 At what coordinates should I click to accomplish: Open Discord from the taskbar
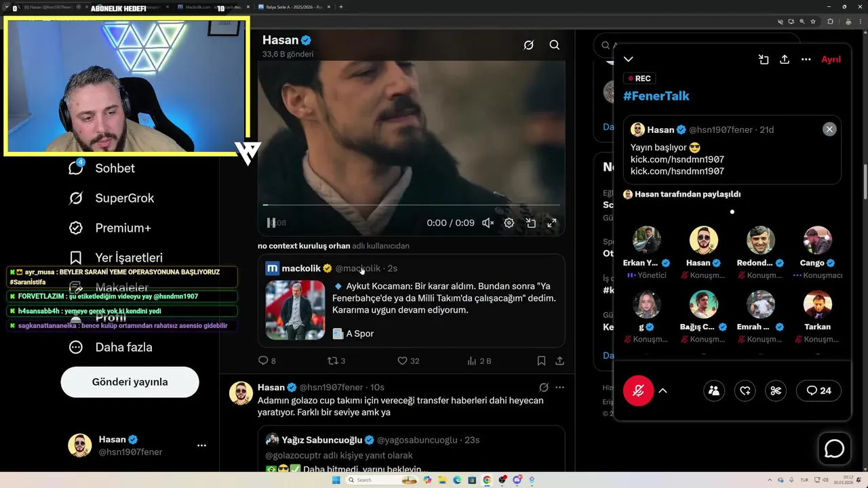[517, 480]
